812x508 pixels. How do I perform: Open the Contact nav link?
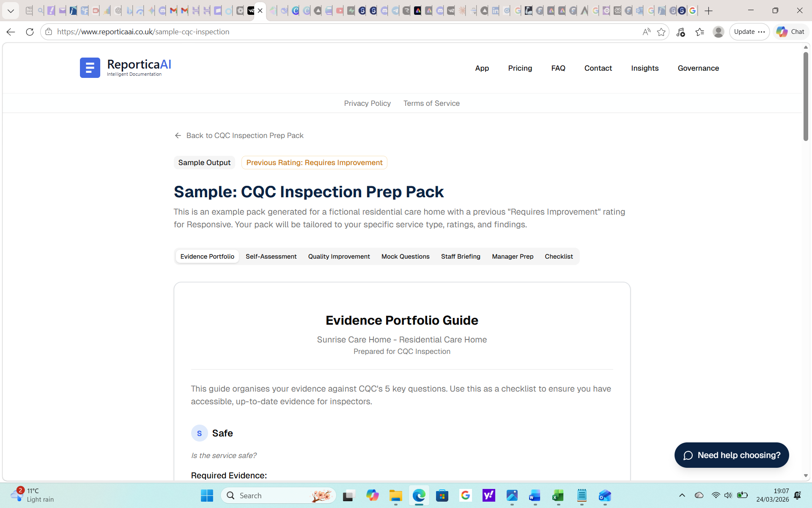coord(598,68)
